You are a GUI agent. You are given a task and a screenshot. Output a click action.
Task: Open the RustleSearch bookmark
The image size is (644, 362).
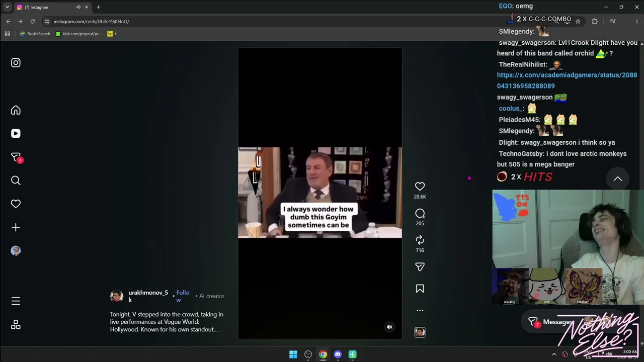[x=35, y=34]
